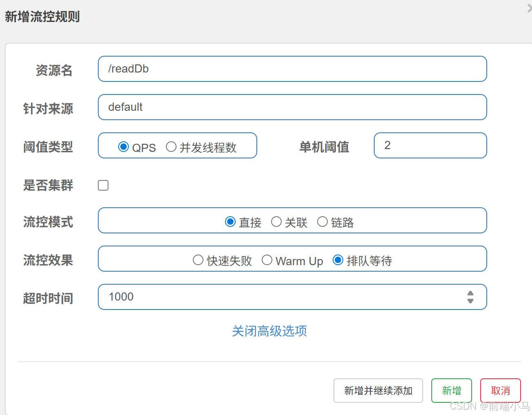The height and width of the screenshot is (415, 532).
Task: Increase timeout with the up stepper arrow
Action: click(470, 293)
